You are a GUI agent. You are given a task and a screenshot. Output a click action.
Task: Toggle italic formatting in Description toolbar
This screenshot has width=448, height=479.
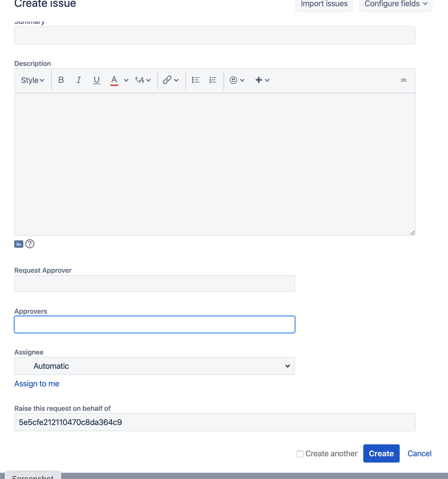point(79,80)
